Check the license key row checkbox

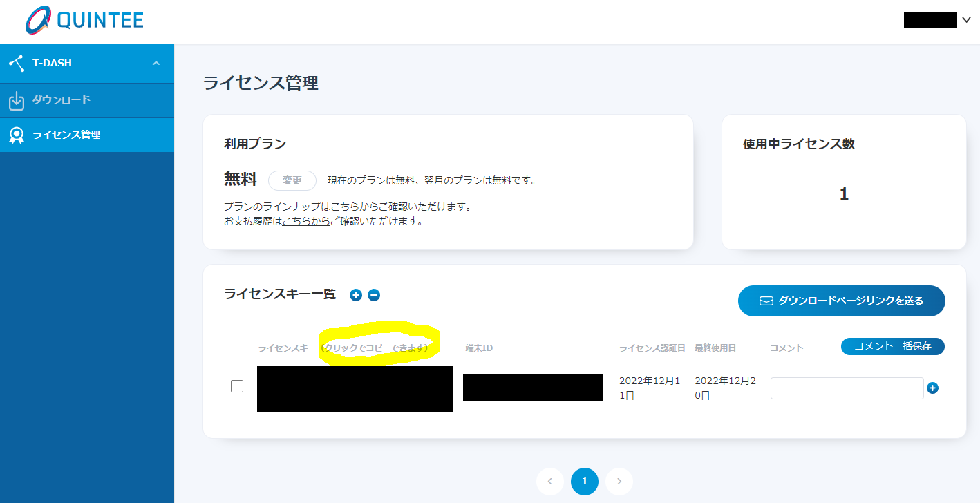coord(237,386)
